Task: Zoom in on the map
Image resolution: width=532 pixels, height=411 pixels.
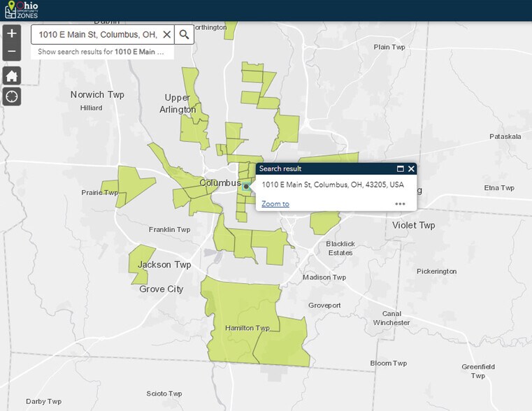Action: tap(11, 33)
